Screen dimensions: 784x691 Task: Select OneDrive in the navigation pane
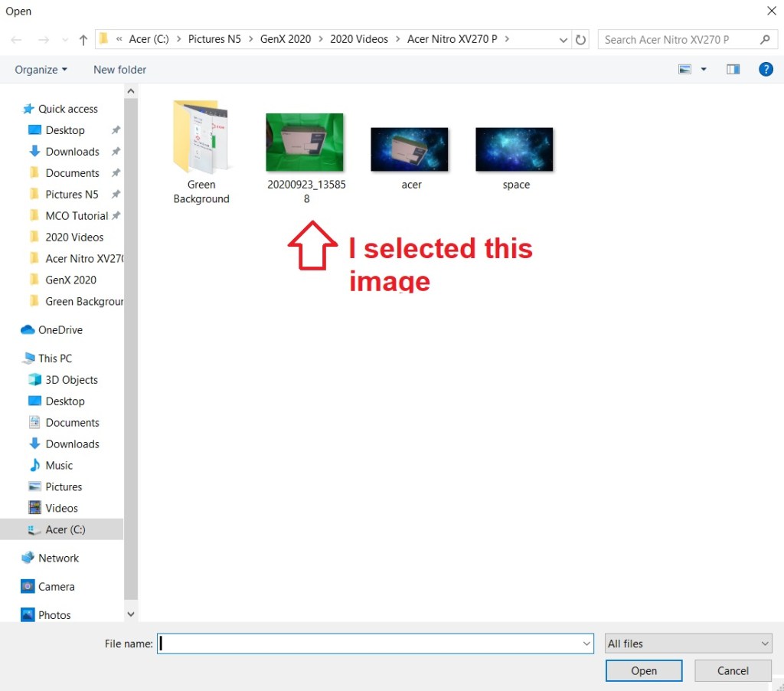click(x=60, y=330)
